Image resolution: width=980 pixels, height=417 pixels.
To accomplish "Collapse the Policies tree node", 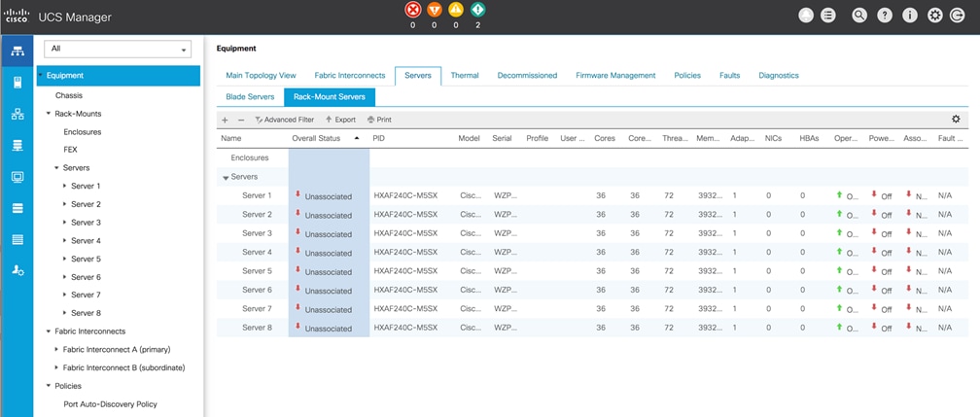I will (49, 386).
